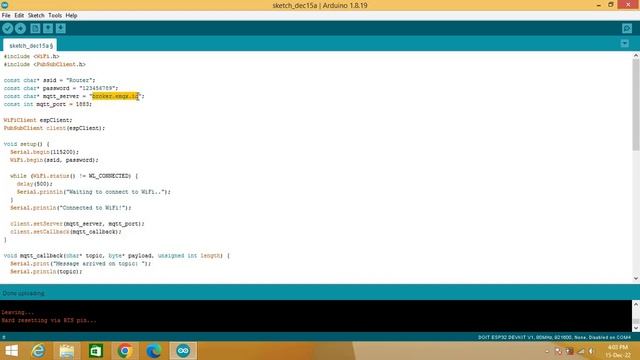Image resolution: width=640 pixels, height=360 pixels.
Task: Click the client.setServer line
Action: [x=77, y=224]
